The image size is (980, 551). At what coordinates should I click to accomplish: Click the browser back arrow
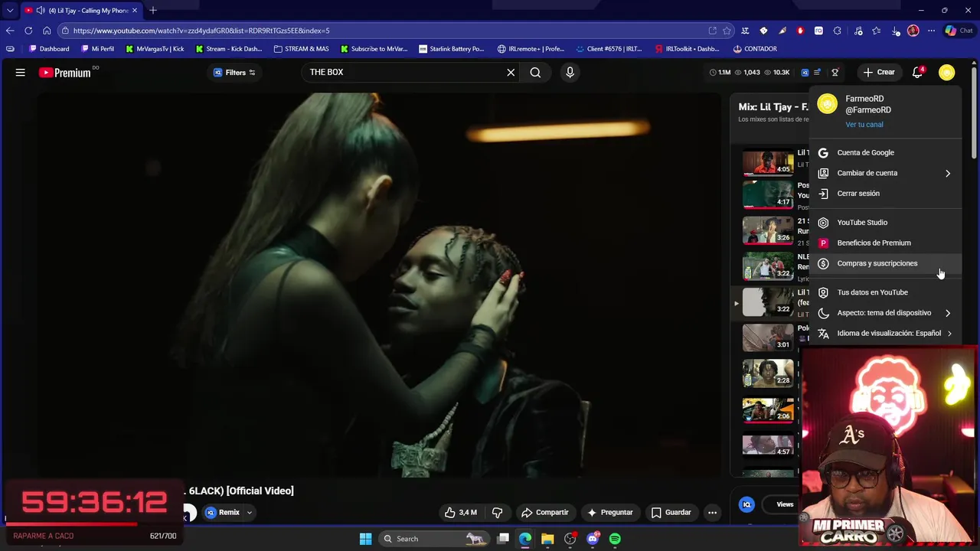click(10, 31)
